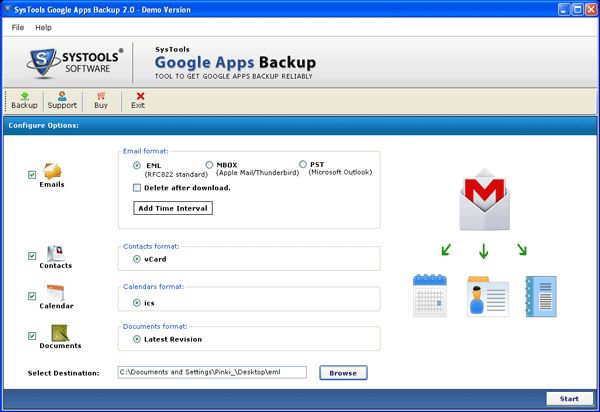Choose PST Microsoft Outlook format
This screenshot has height=412, width=600.
pos(303,164)
